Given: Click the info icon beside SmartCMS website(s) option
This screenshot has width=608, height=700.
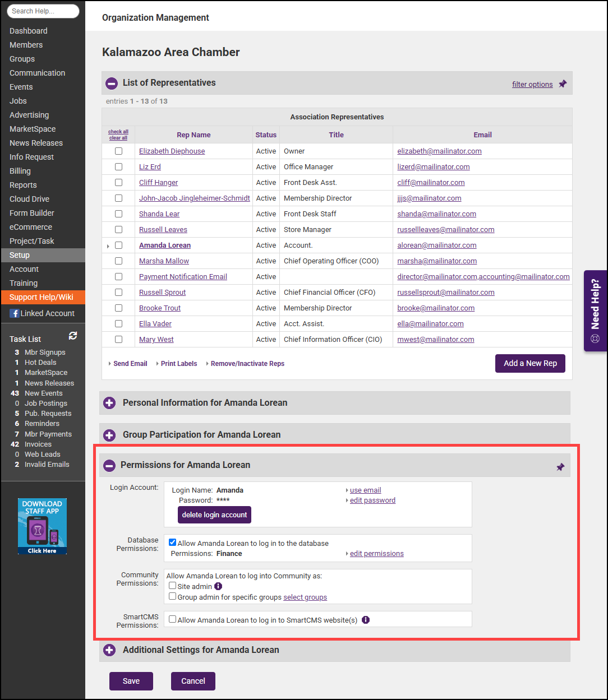Looking at the screenshot, I should click(x=366, y=620).
